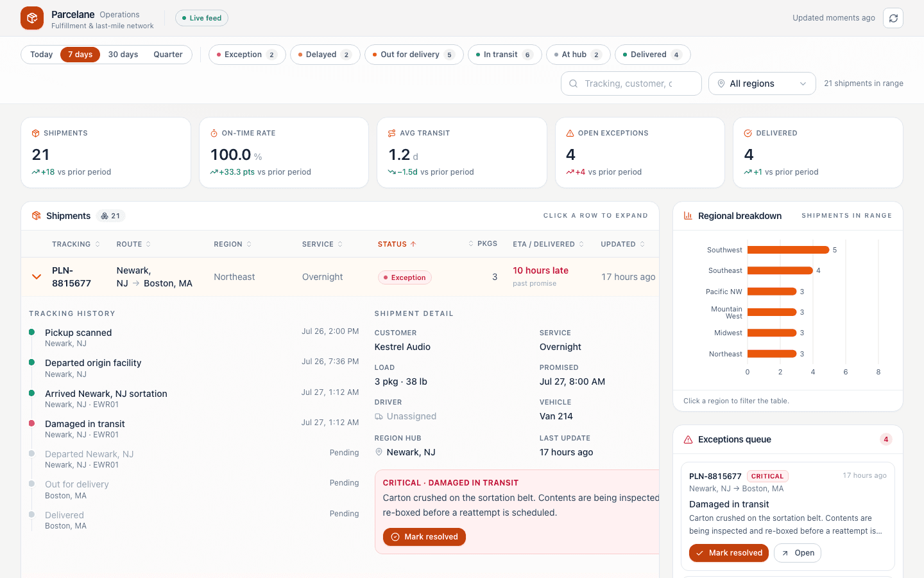Select the 7 days time range
Image resolution: width=924 pixels, height=578 pixels.
[x=80, y=55]
